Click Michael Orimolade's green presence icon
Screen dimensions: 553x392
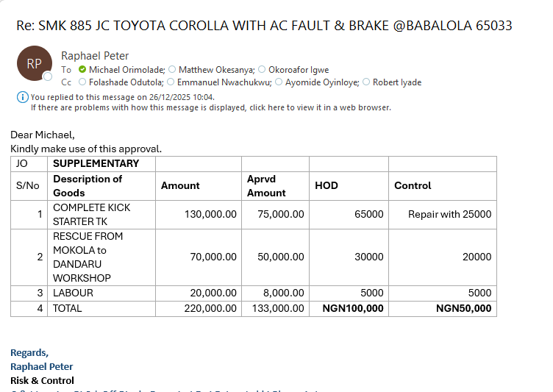coord(82,69)
